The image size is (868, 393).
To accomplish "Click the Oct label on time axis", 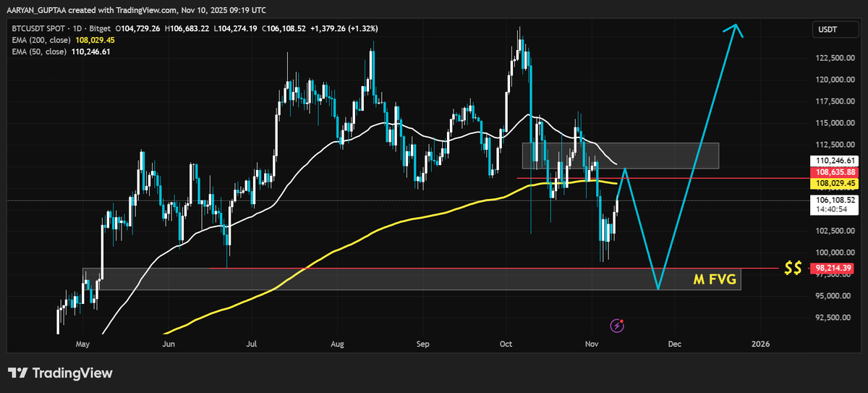I will click(x=506, y=344).
